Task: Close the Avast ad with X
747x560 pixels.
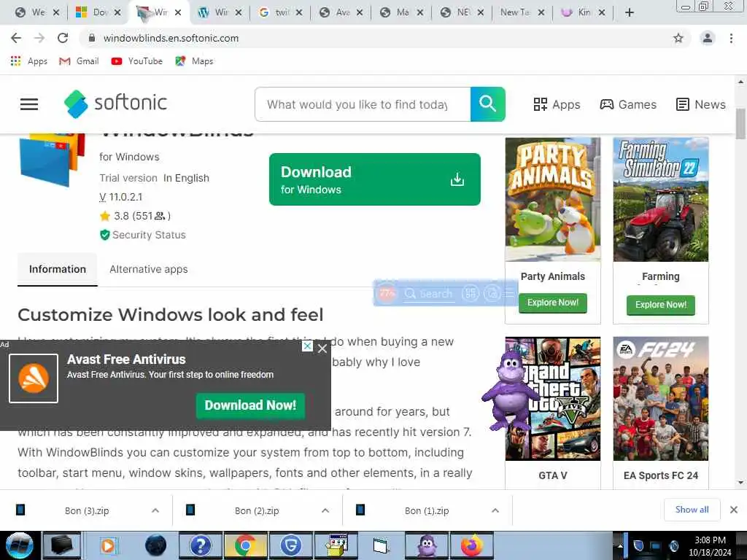Action: tap(322, 349)
